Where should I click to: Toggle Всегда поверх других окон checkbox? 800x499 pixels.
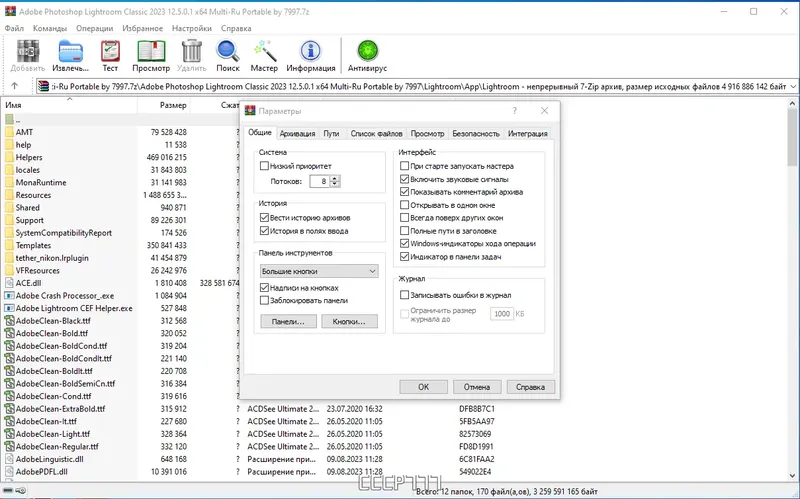click(x=405, y=217)
